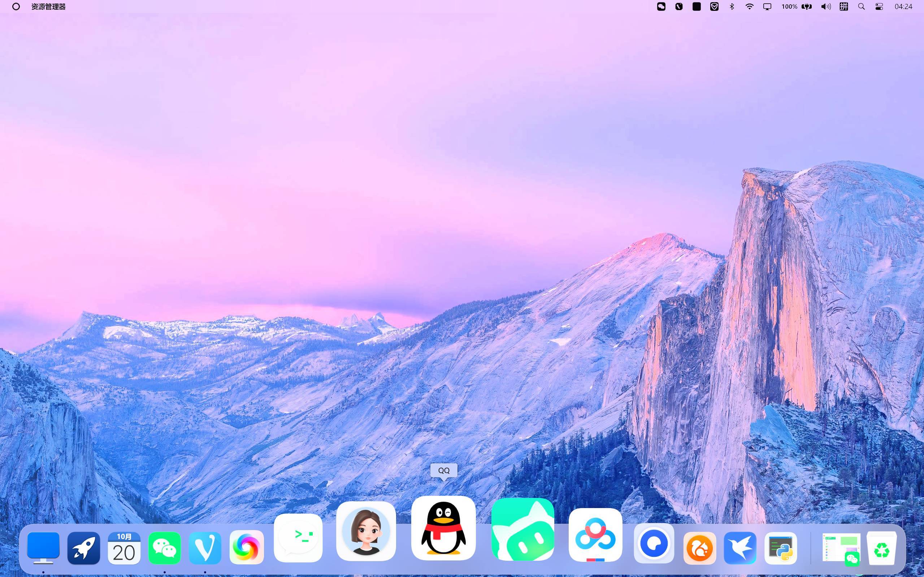Screen dimensions: 924x577
Task: Open QQ penguin app in the dock
Action: 443,528
